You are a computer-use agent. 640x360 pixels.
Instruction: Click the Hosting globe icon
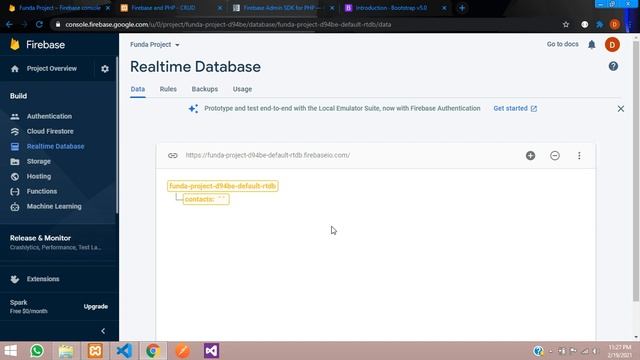tap(15, 176)
